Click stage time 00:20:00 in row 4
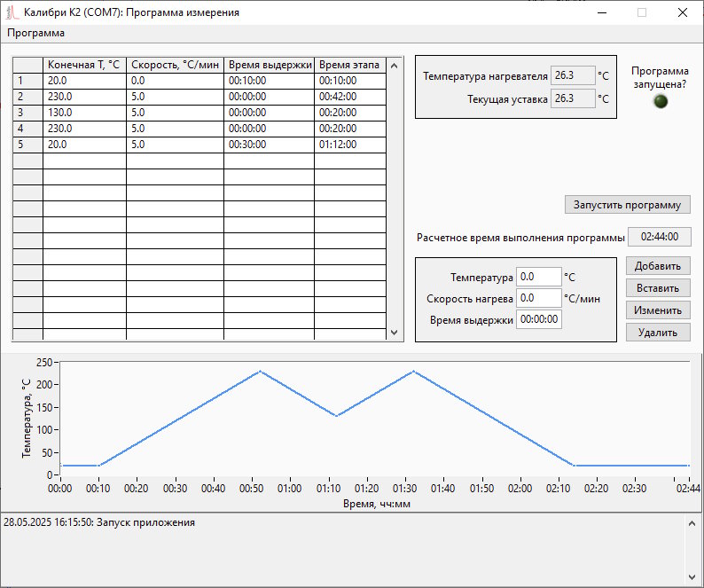The width and height of the screenshot is (704, 588). click(x=349, y=129)
